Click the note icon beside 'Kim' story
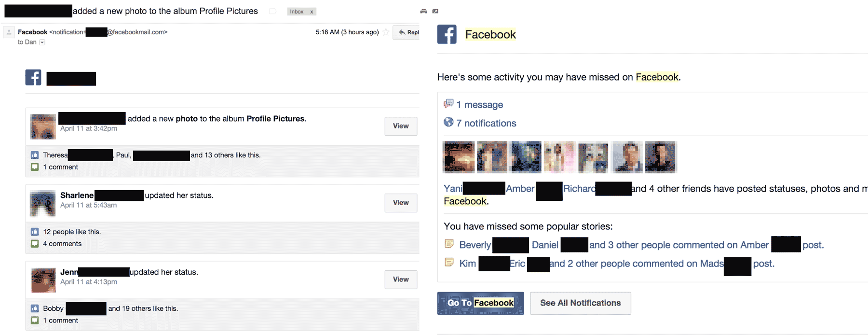This screenshot has width=868, height=335. pos(449,262)
